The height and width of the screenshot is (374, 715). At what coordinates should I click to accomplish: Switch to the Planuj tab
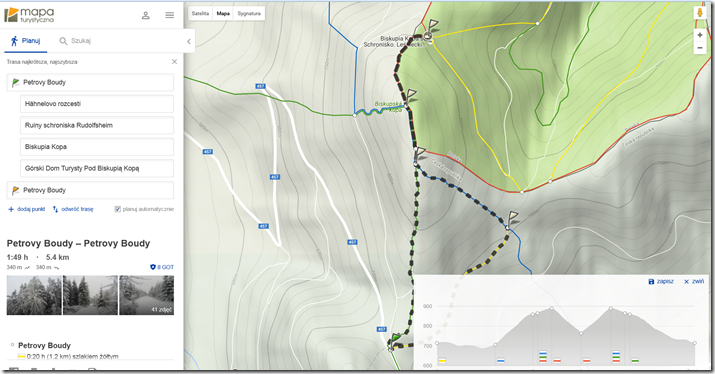[x=25, y=41]
